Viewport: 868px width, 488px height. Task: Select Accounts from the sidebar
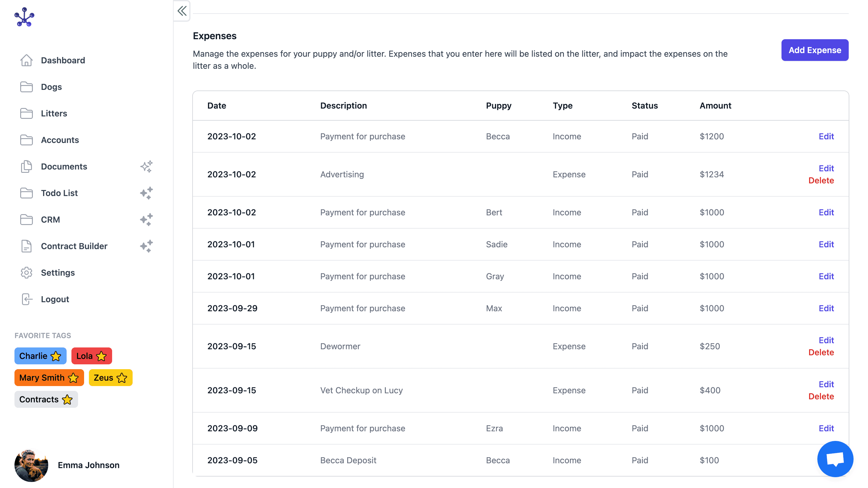(x=60, y=140)
